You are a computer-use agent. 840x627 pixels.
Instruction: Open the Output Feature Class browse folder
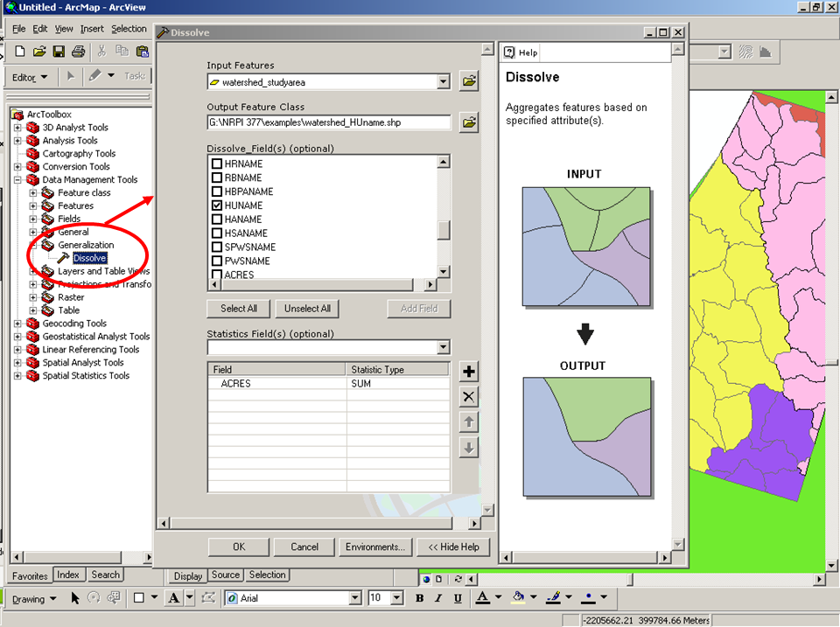[468, 122]
